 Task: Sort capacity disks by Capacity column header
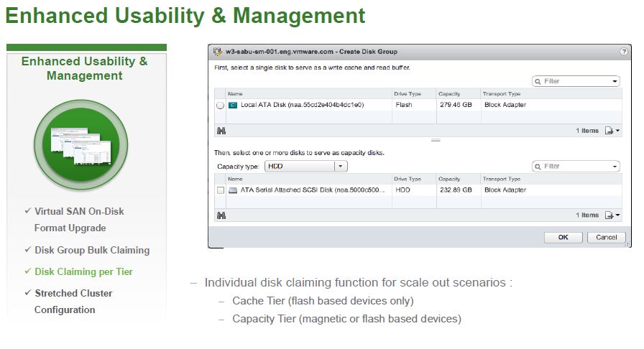click(449, 179)
